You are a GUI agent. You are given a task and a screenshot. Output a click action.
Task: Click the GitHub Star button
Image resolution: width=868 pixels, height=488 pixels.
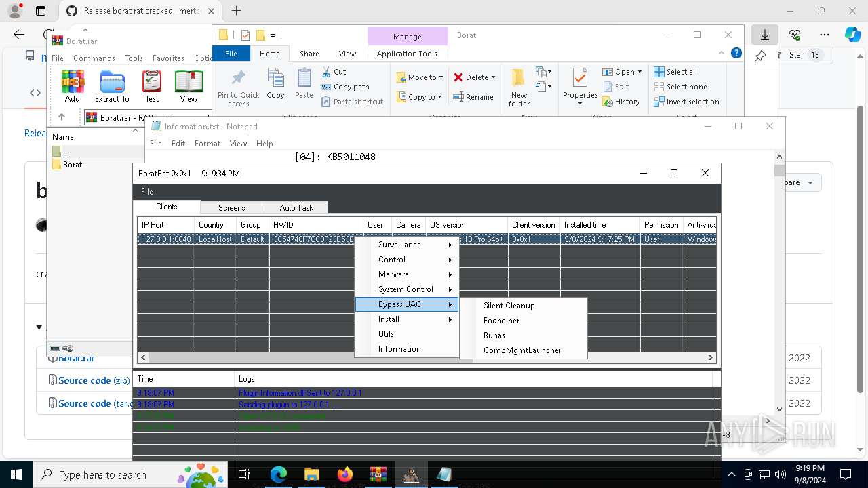click(x=804, y=55)
